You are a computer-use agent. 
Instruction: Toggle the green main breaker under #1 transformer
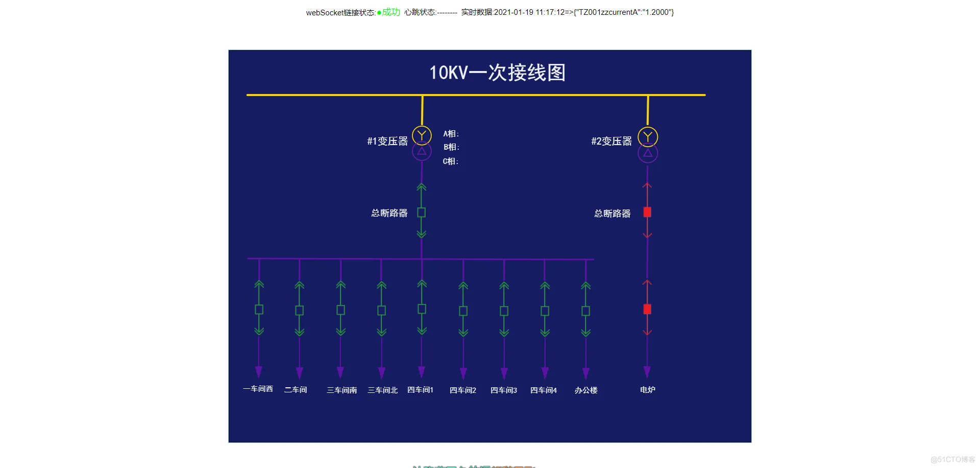(422, 213)
